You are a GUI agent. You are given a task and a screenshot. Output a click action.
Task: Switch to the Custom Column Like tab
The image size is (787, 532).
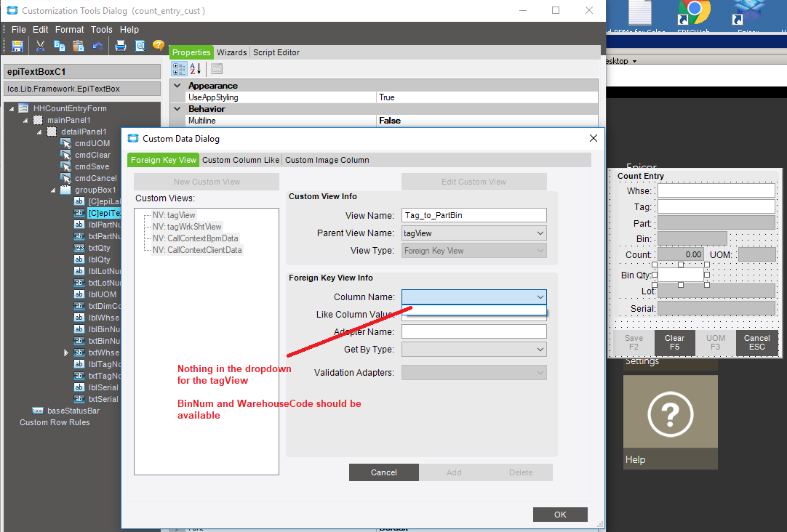pyautogui.click(x=240, y=159)
